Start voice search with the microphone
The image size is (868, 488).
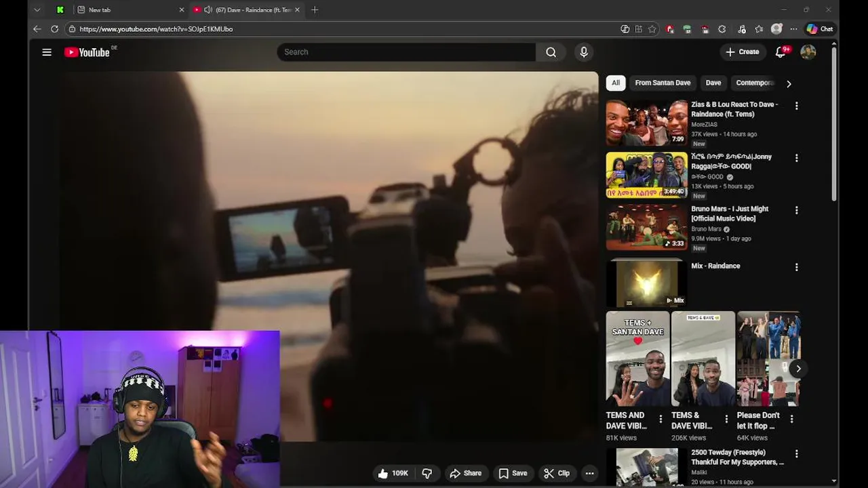584,52
